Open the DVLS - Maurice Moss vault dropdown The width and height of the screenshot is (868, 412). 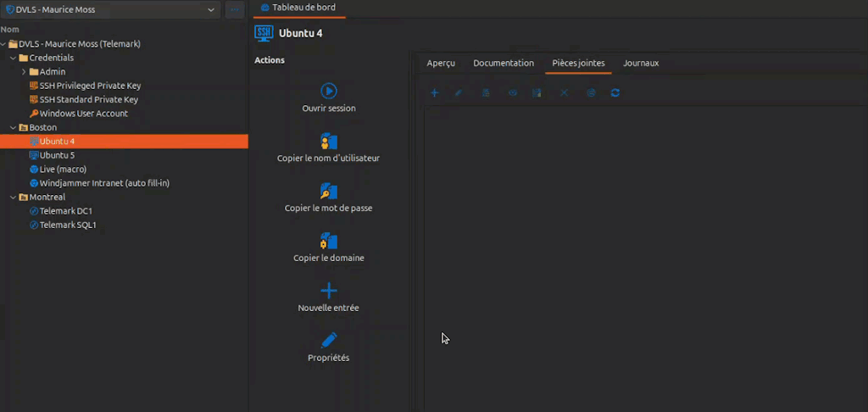(x=110, y=9)
